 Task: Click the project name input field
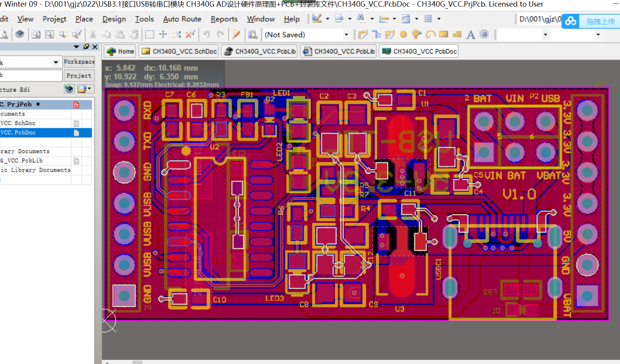coord(31,75)
